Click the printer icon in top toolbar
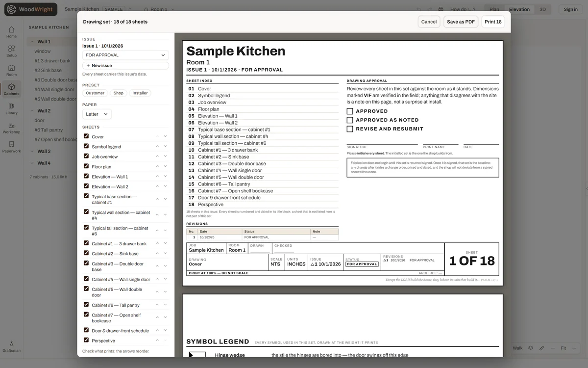 coord(441,9)
